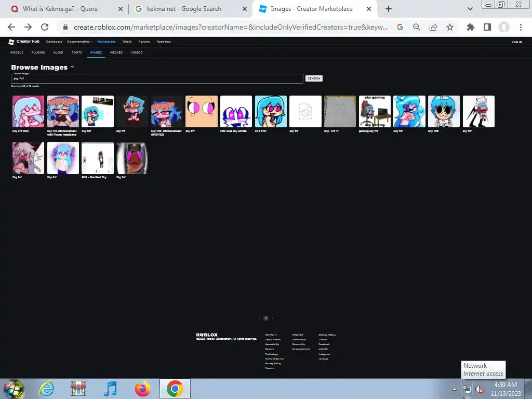Open the peach face with pink eyes thumbnail
Screen dimensions: 532x399
[201, 111]
